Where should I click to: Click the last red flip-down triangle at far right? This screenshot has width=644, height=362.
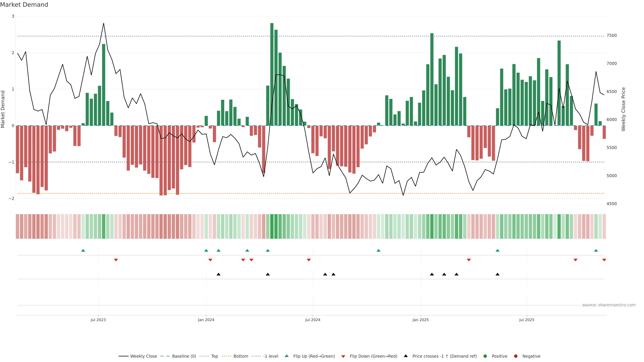pos(604,260)
